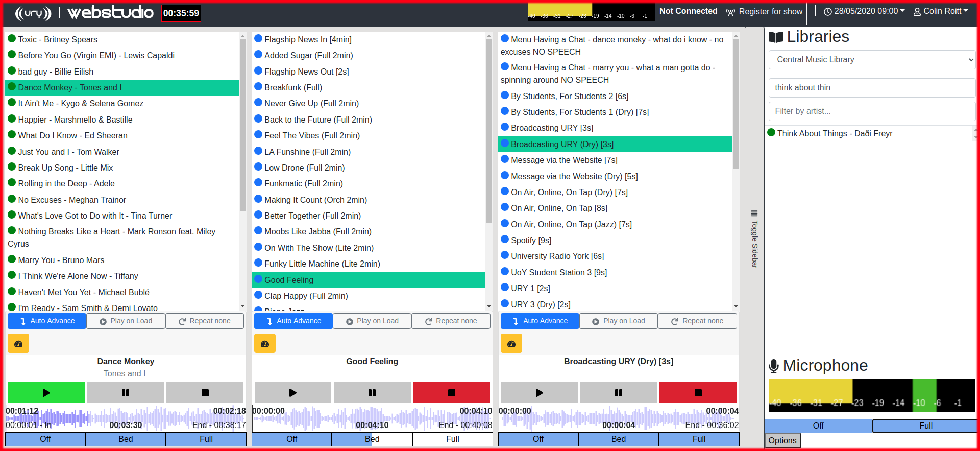Click the Toggle Sidebar handle
Image resolution: width=980 pixels, height=451 pixels.
tap(754, 238)
